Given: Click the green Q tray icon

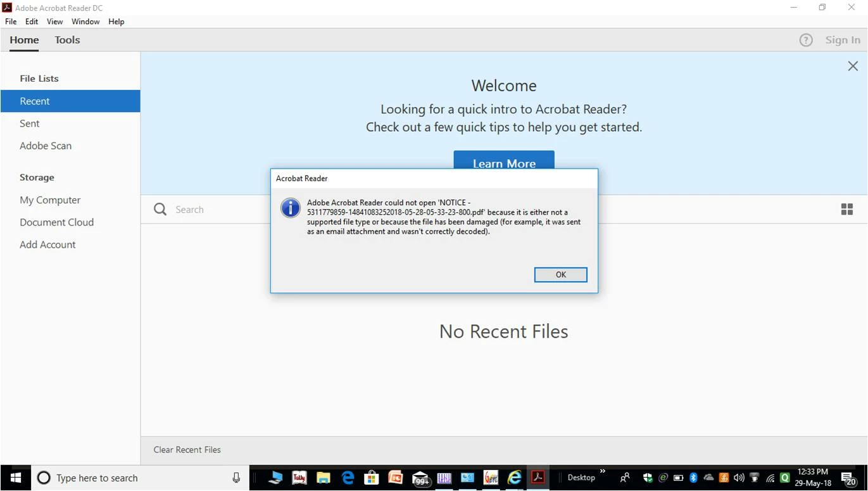Looking at the screenshot, I should tap(785, 478).
